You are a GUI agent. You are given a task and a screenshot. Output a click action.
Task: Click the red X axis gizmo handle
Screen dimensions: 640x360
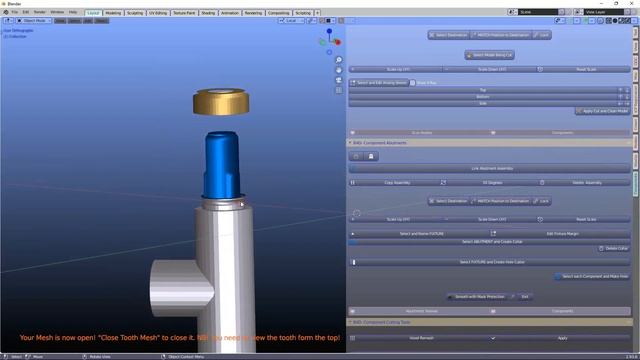click(338, 42)
